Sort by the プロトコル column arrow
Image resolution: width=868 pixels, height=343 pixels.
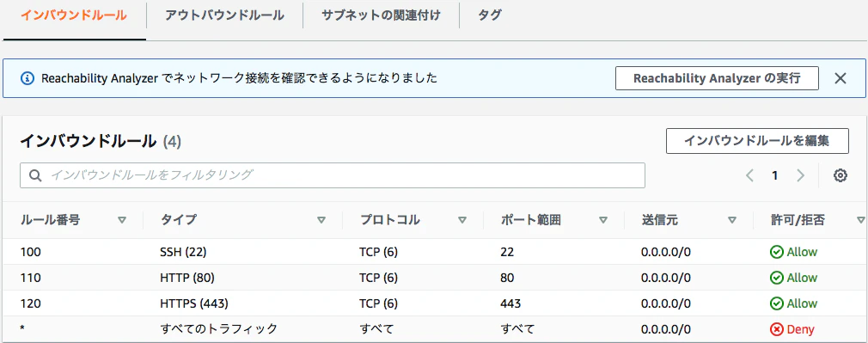[462, 221]
